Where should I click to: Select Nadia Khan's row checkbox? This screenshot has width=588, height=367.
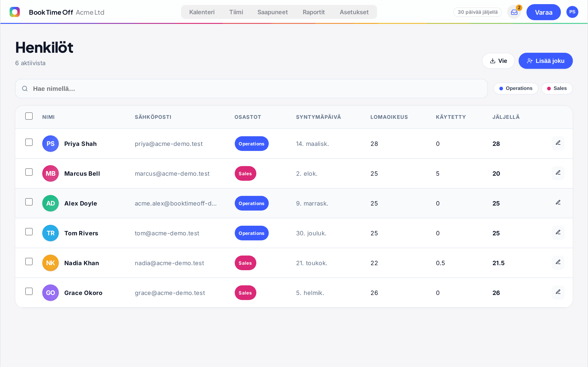pos(29,262)
